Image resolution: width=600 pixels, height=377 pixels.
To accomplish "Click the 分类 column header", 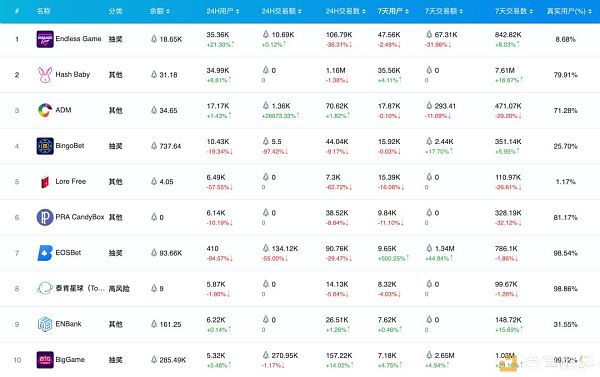I will click(116, 11).
